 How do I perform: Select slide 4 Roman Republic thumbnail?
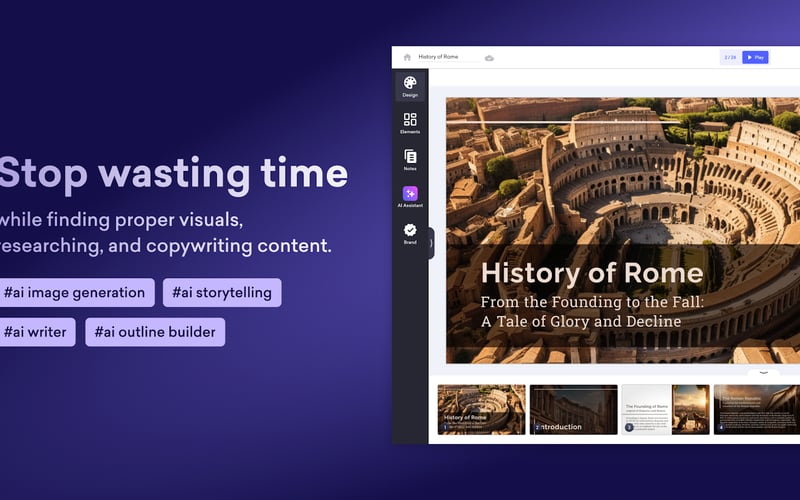tap(757, 410)
